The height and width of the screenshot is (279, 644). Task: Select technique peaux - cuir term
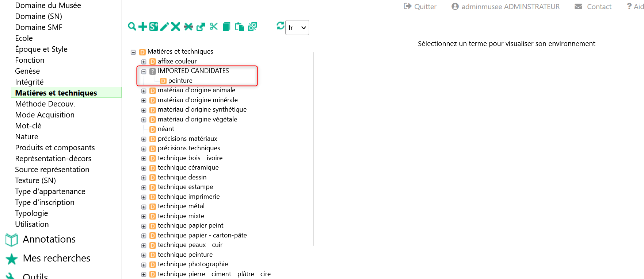click(x=190, y=245)
